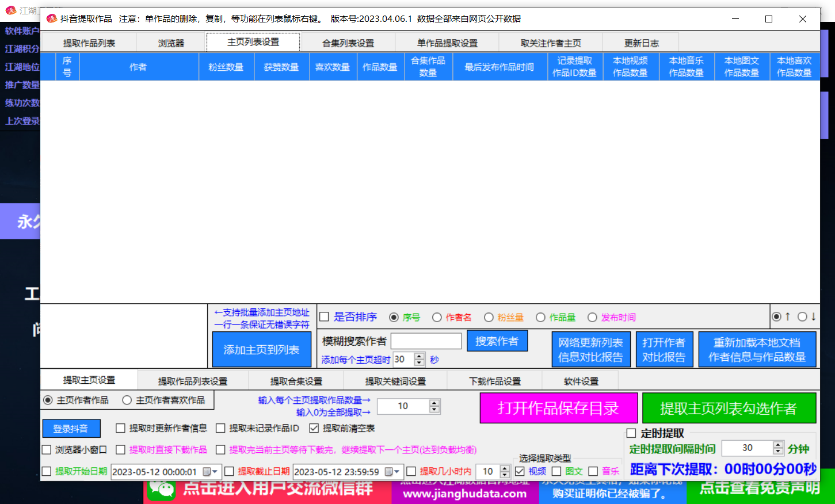
Task: Uncheck 提取前清空表 checkbox
Action: point(314,428)
